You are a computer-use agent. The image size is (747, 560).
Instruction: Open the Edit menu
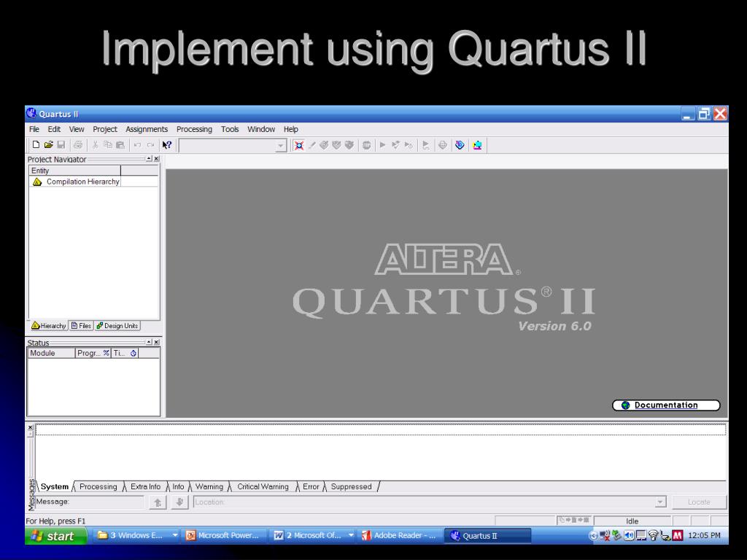coord(54,129)
